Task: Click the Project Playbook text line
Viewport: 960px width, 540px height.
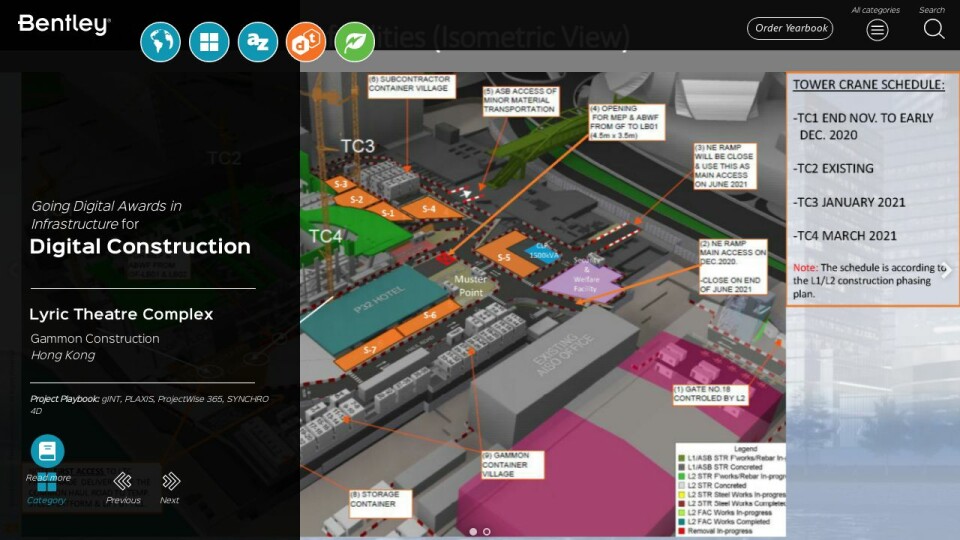Action: click(x=149, y=405)
